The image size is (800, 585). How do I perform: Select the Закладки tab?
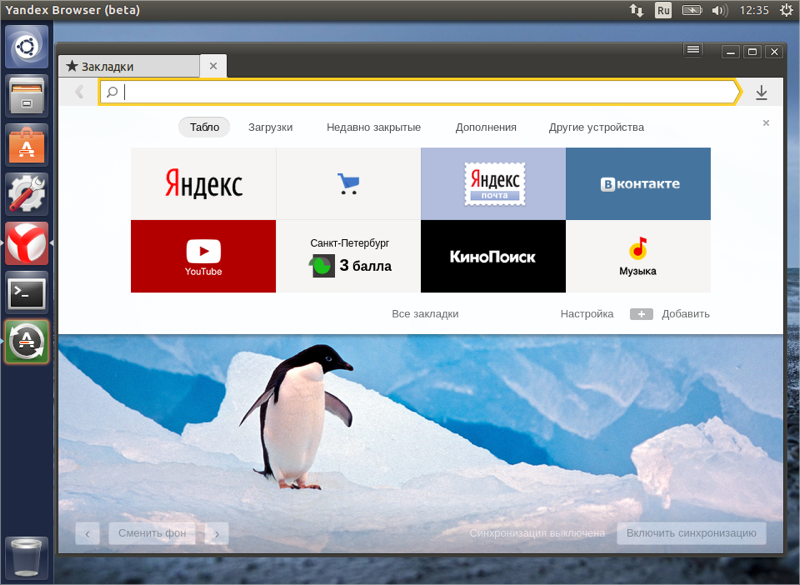pos(129,66)
